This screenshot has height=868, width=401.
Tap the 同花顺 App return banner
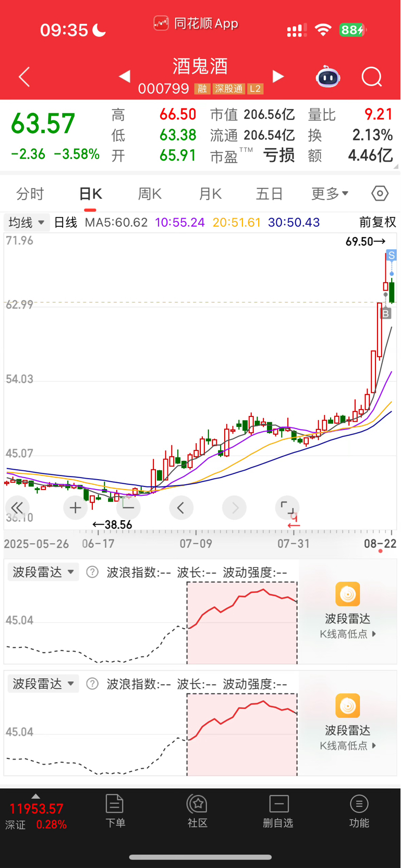click(x=196, y=23)
